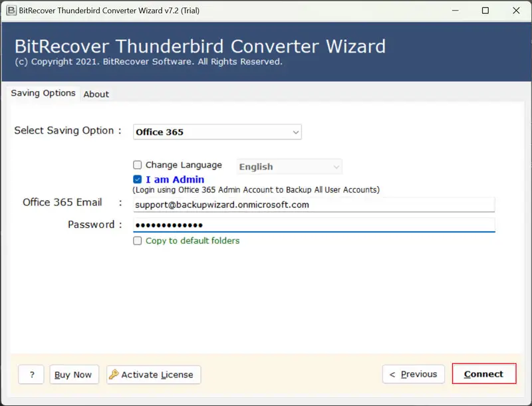
Task: Open help with the question mark button
Action: click(x=31, y=375)
